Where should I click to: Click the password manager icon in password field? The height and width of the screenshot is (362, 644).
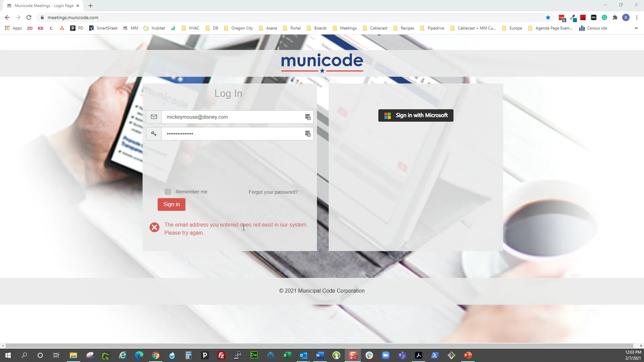(x=308, y=134)
